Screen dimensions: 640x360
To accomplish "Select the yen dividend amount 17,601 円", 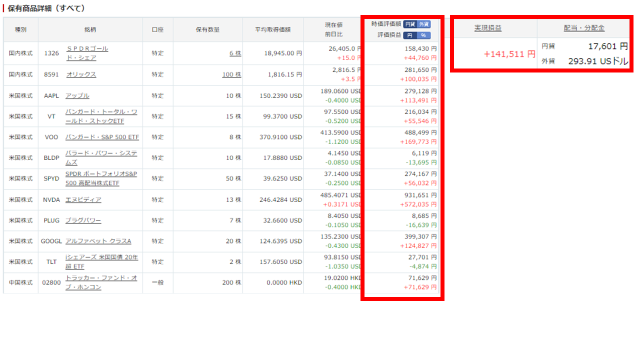I will click(x=608, y=47).
